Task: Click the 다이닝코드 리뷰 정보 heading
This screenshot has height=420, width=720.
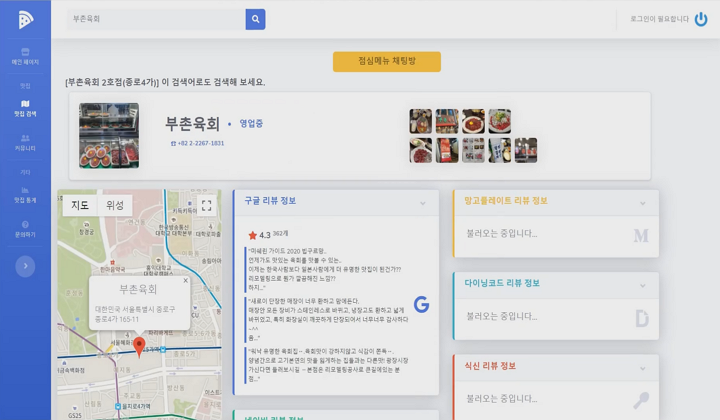Action: coord(502,283)
